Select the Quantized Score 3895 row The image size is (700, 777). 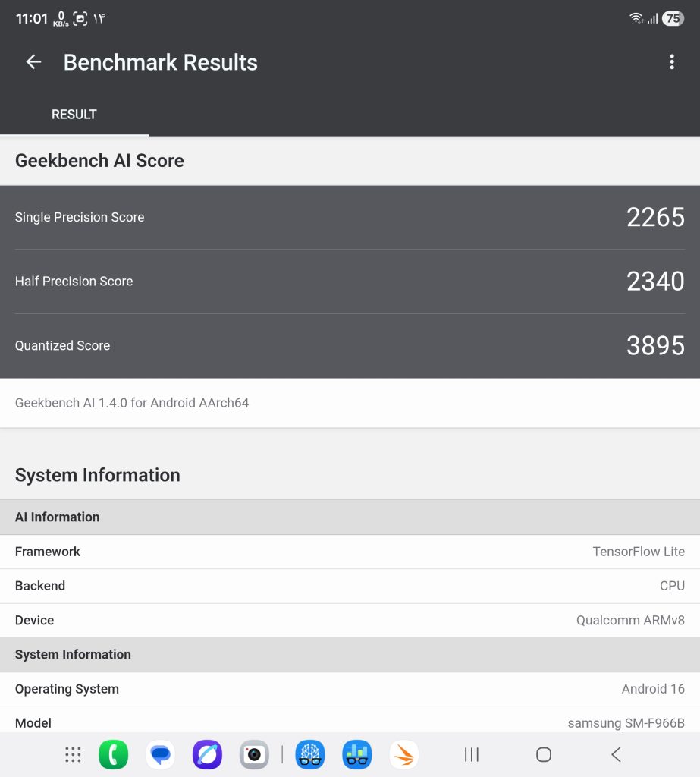(x=350, y=346)
